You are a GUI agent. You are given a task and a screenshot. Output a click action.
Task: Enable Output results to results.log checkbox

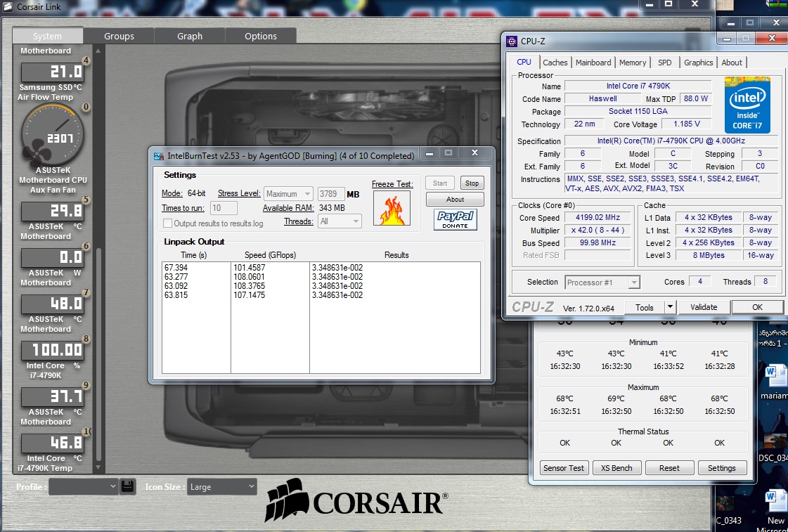[167, 223]
